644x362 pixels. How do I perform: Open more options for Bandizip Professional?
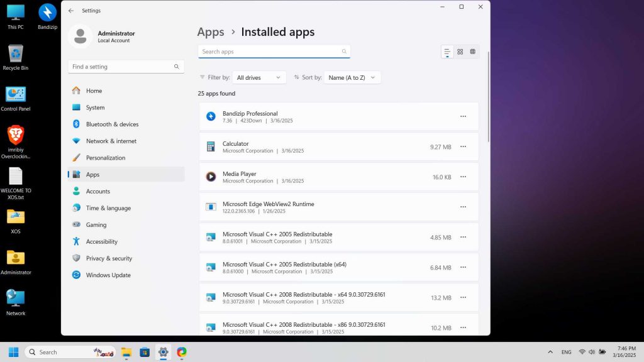pos(463,116)
